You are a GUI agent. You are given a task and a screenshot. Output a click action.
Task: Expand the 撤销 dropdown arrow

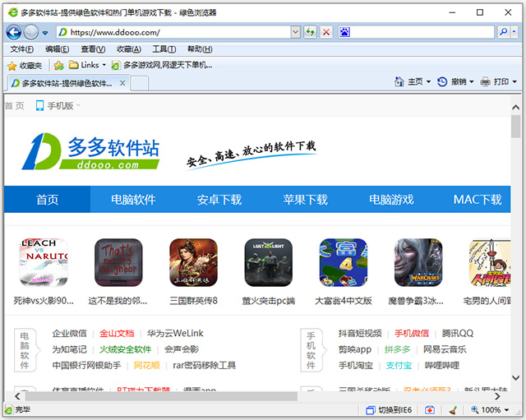pos(471,81)
